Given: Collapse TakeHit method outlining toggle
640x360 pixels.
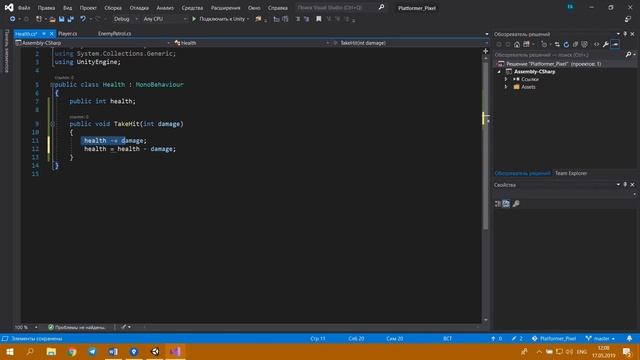Looking at the screenshot, I should (52, 124).
